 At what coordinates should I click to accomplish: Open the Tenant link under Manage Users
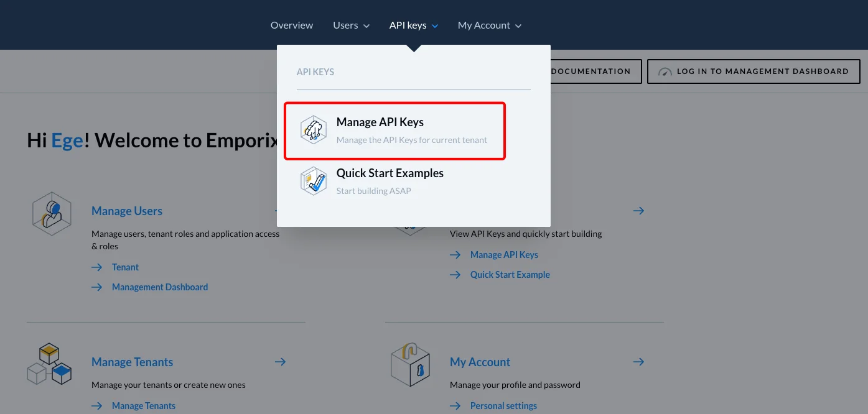[x=125, y=267]
